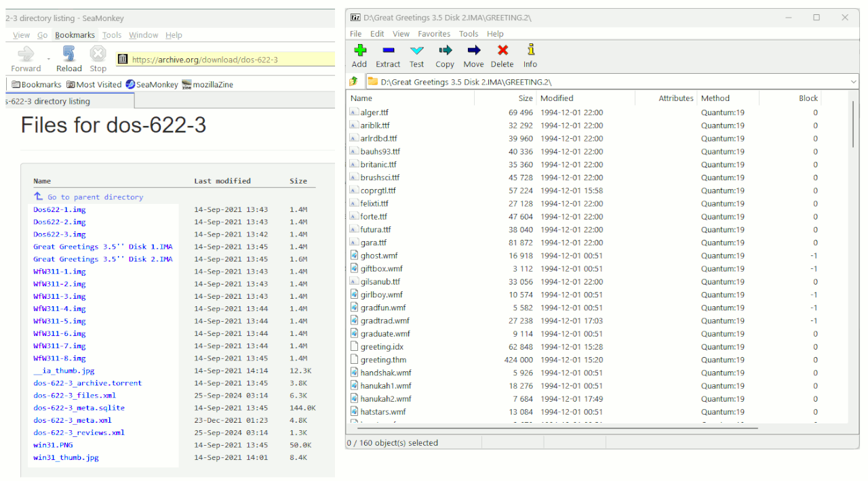Click the Test icon in 7-Zip
The image size is (868, 481).
click(416, 50)
